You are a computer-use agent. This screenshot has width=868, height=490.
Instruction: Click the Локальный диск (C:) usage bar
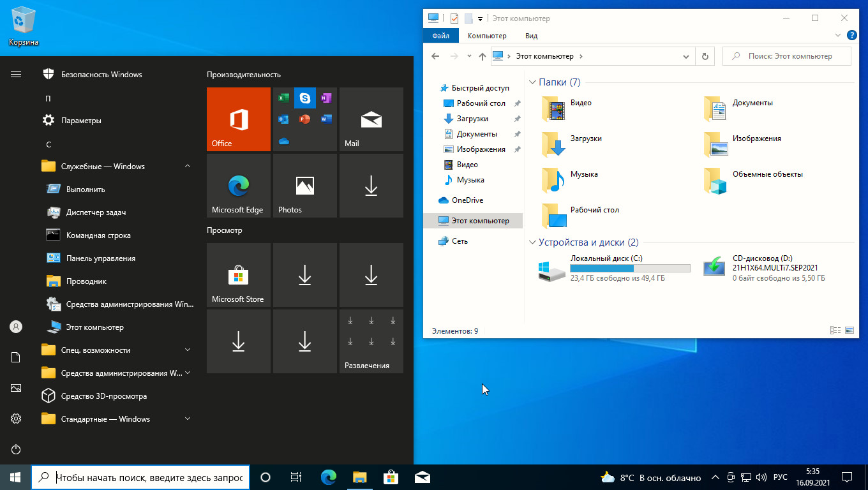coord(630,269)
